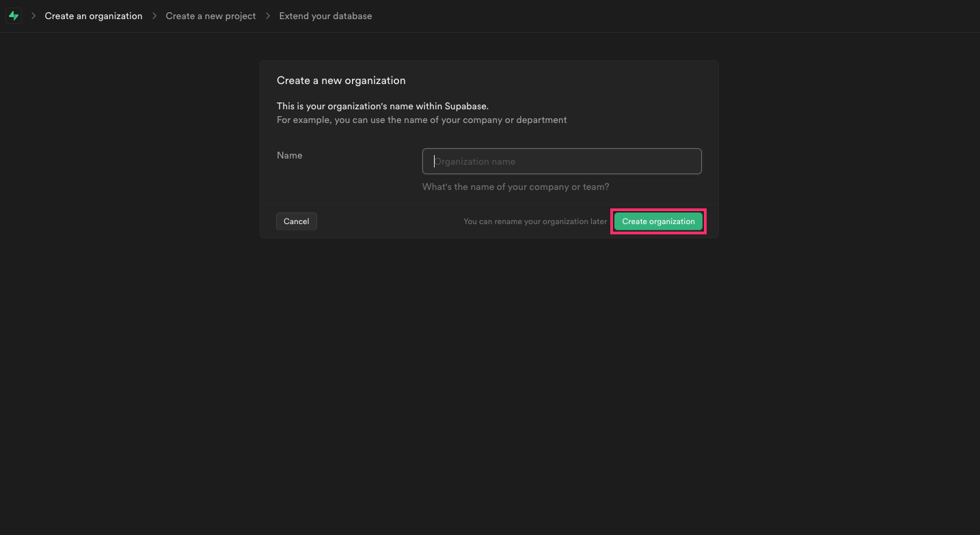Click empty space in the form's footer bar

click(390, 221)
